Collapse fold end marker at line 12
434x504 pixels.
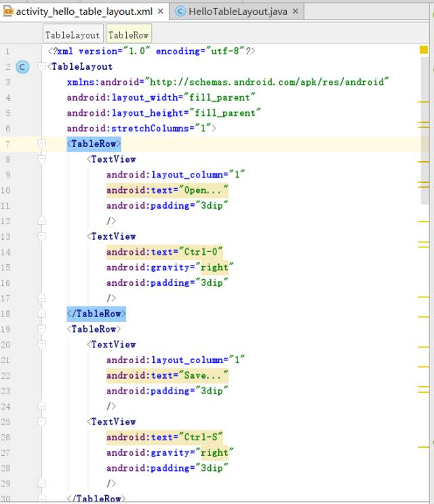(41, 221)
